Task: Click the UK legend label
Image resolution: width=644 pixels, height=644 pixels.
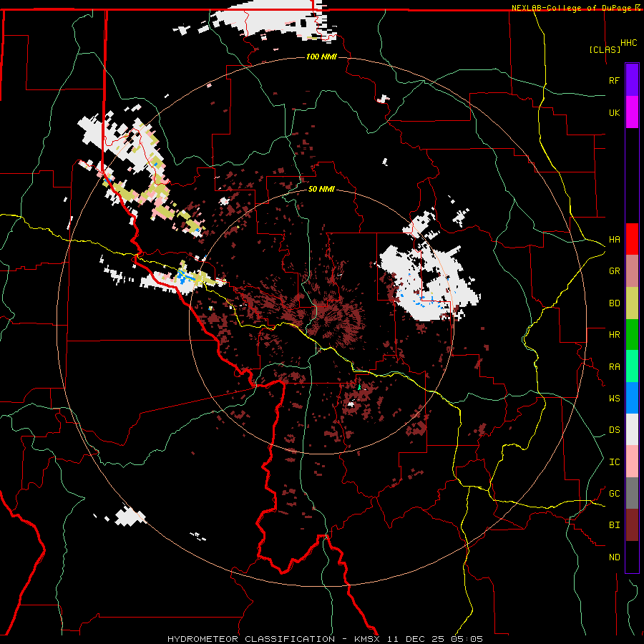Action: pos(614,112)
